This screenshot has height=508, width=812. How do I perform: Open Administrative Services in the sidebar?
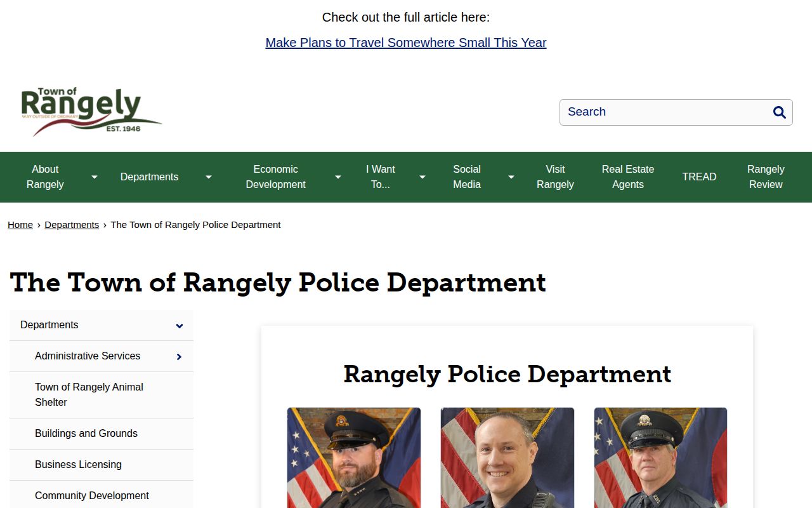click(88, 356)
